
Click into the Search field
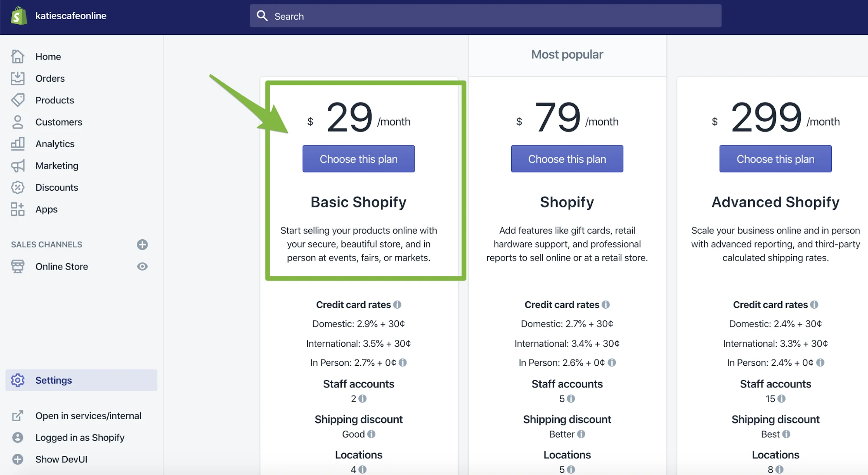coord(485,16)
